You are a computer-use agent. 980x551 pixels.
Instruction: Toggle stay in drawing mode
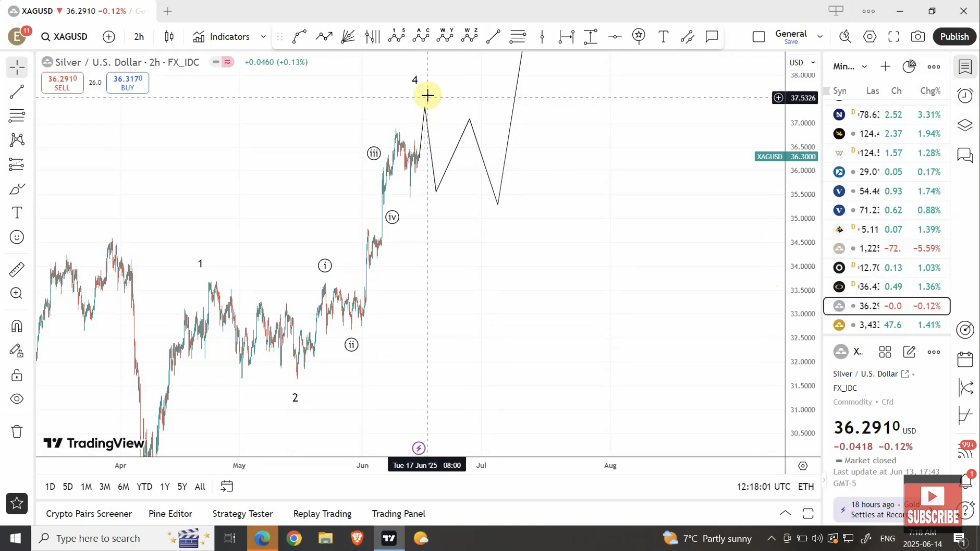(17, 351)
